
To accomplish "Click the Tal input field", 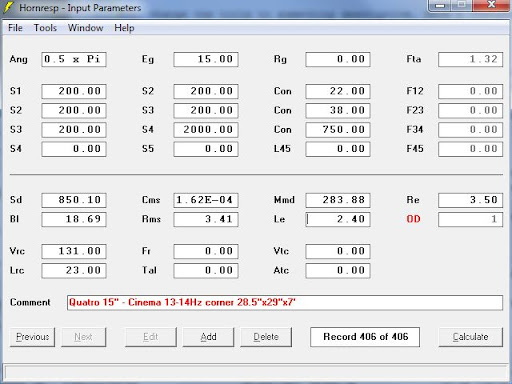I will 206,270.
